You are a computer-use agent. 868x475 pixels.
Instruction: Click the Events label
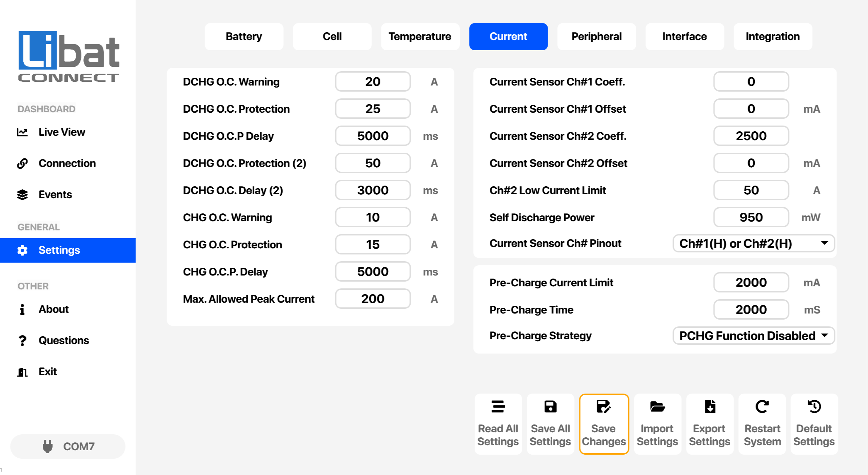pos(55,194)
